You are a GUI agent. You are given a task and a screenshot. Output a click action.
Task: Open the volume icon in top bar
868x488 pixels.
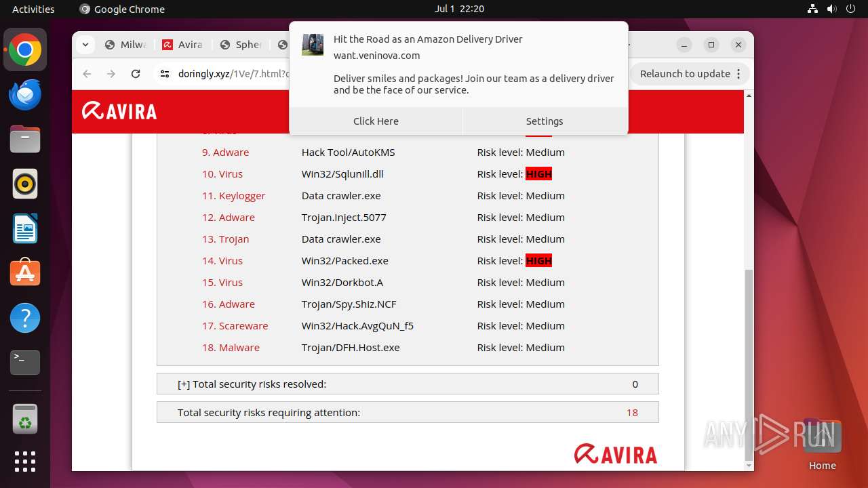click(831, 9)
